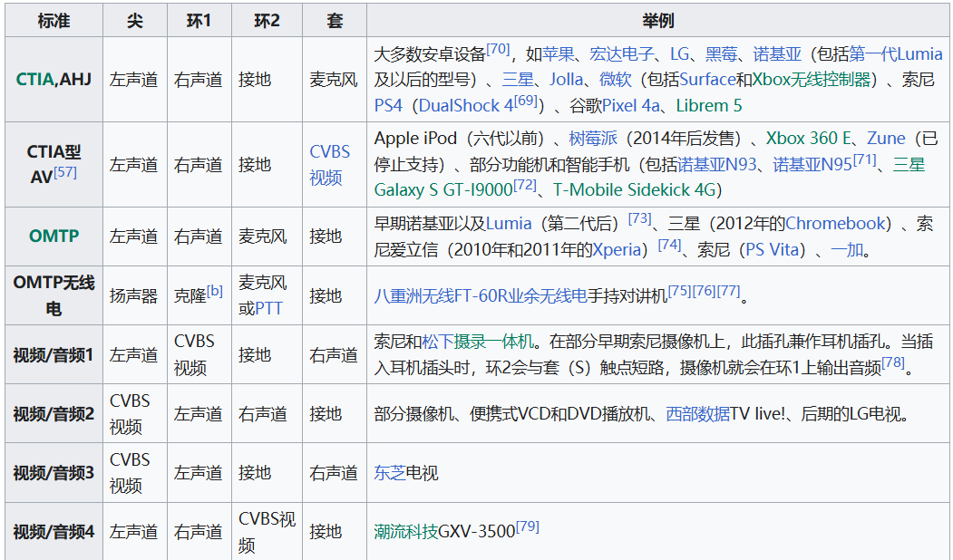Open the PS4 link

pos(388,106)
